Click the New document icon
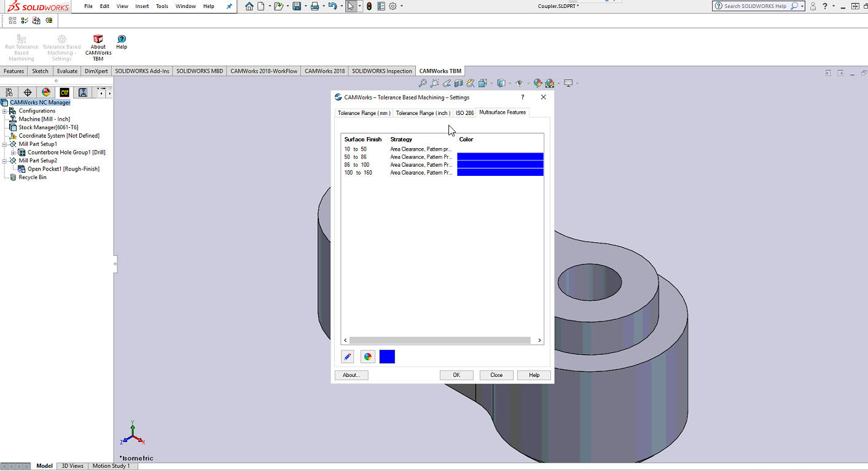868x471 pixels. click(x=261, y=6)
